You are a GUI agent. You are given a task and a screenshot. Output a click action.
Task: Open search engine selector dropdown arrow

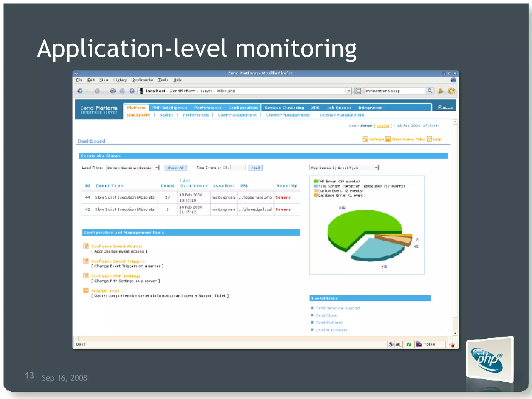click(x=363, y=91)
